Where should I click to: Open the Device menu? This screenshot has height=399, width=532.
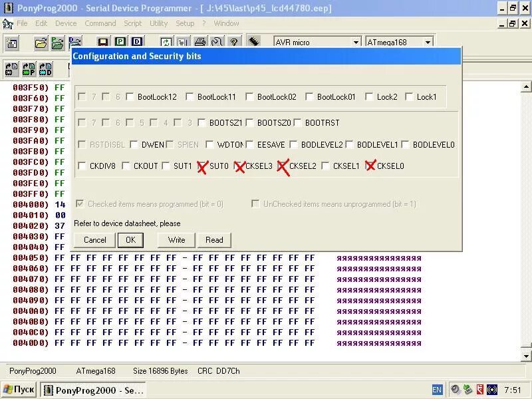66,23
